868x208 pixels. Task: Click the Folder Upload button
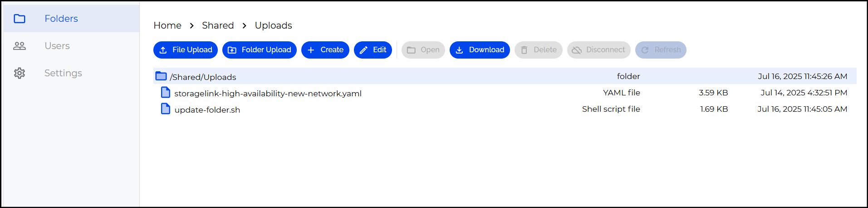tap(260, 50)
